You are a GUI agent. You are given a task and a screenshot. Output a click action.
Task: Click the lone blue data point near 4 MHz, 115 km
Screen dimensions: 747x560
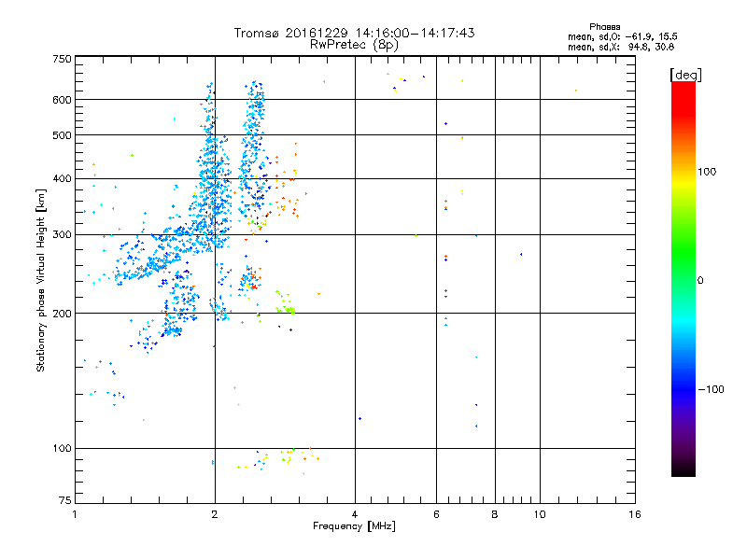click(359, 418)
